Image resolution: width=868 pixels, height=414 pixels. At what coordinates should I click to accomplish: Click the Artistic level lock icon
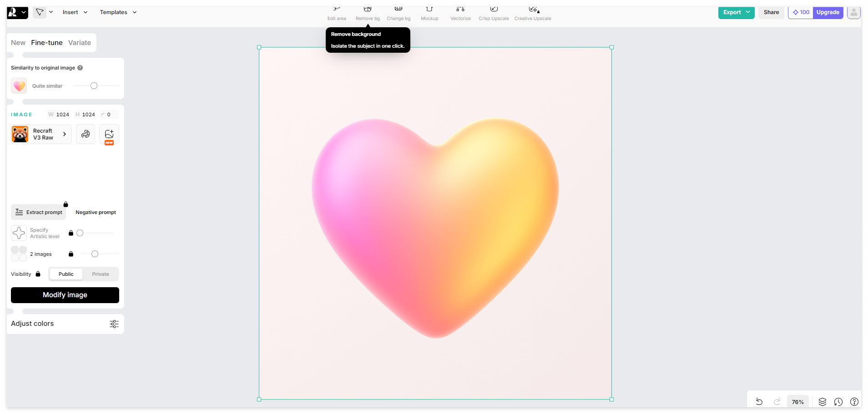click(x=71, y=233)
